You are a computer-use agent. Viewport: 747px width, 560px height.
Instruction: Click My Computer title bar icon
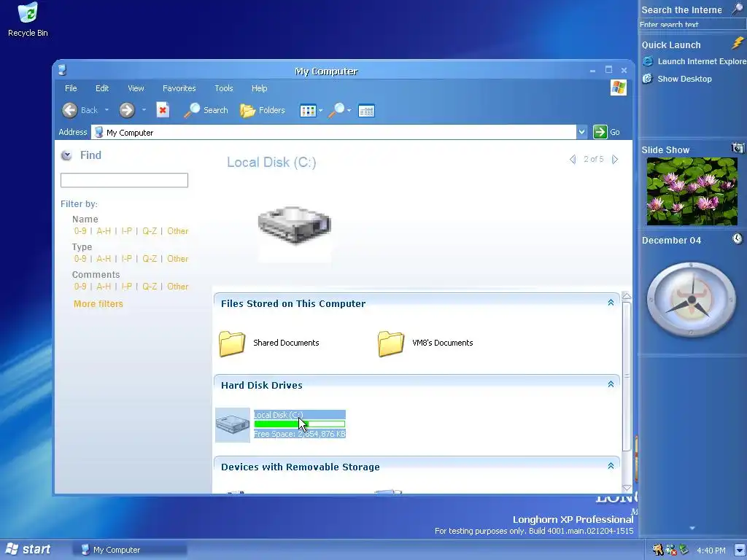tap(63, 70)
